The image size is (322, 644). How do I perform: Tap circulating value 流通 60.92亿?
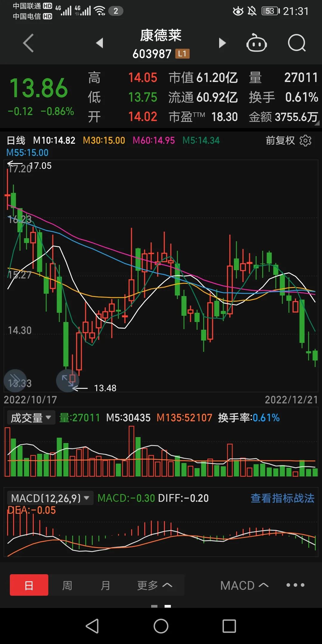coord(203,97)
